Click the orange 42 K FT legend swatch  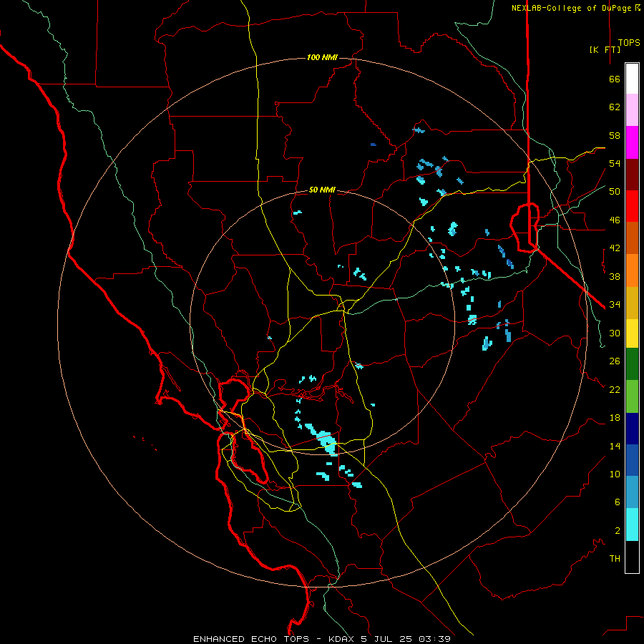[x=632, y=270]
